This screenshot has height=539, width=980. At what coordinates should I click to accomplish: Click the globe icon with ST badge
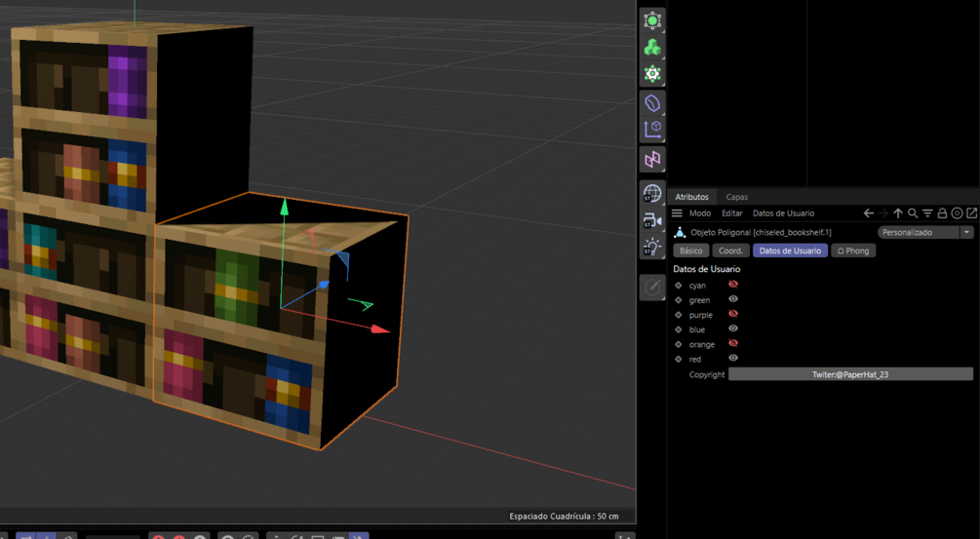point(652,194)
